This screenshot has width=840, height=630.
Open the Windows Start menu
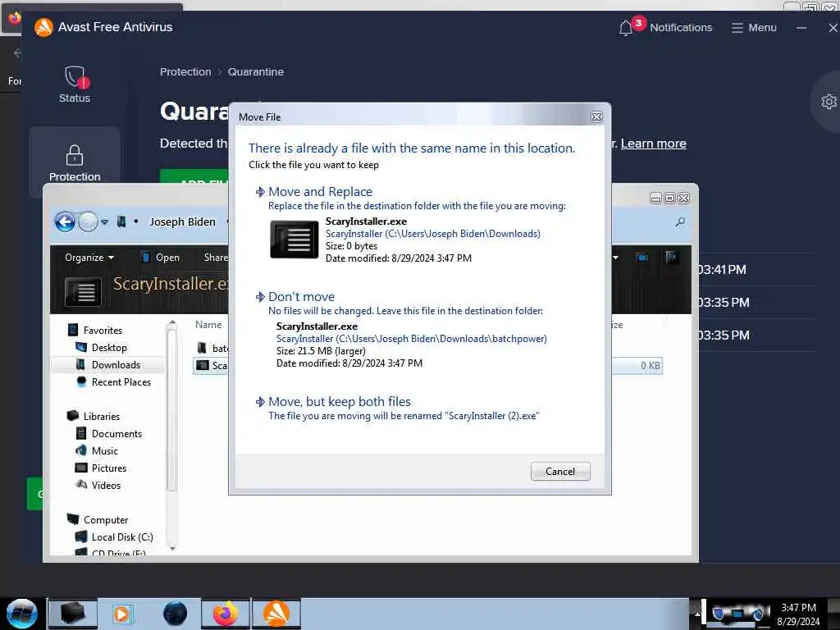(21, 614)
